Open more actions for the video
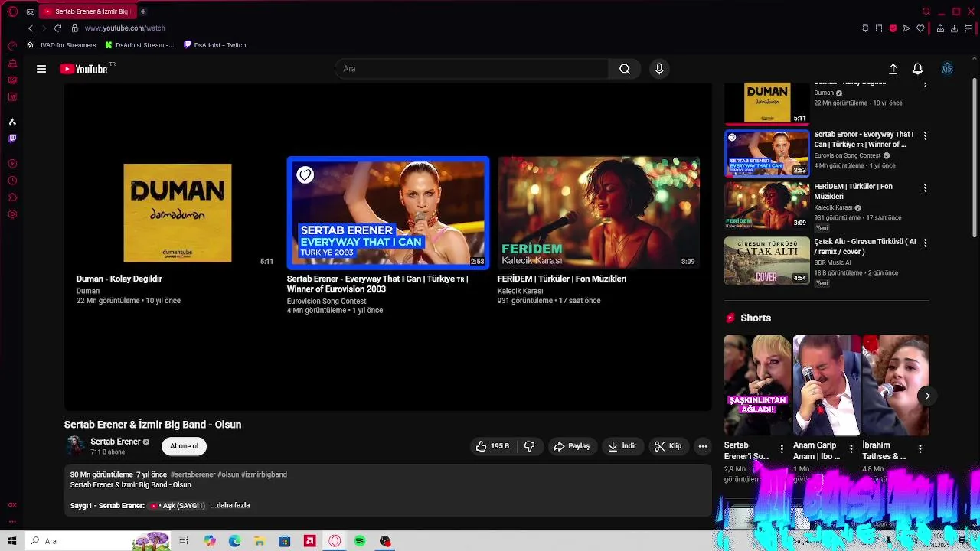Viewport: 980px width, 551px height. (x=702, y=446)
